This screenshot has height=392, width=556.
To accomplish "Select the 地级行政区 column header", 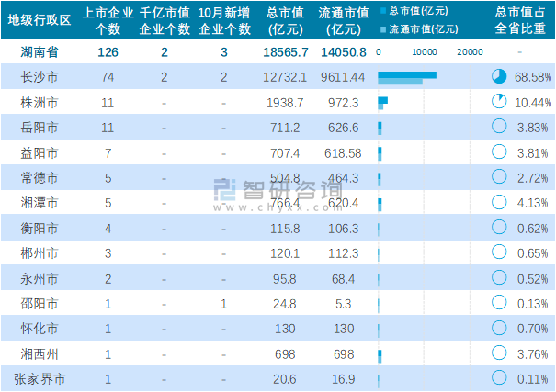I will [x=39, y=20].
